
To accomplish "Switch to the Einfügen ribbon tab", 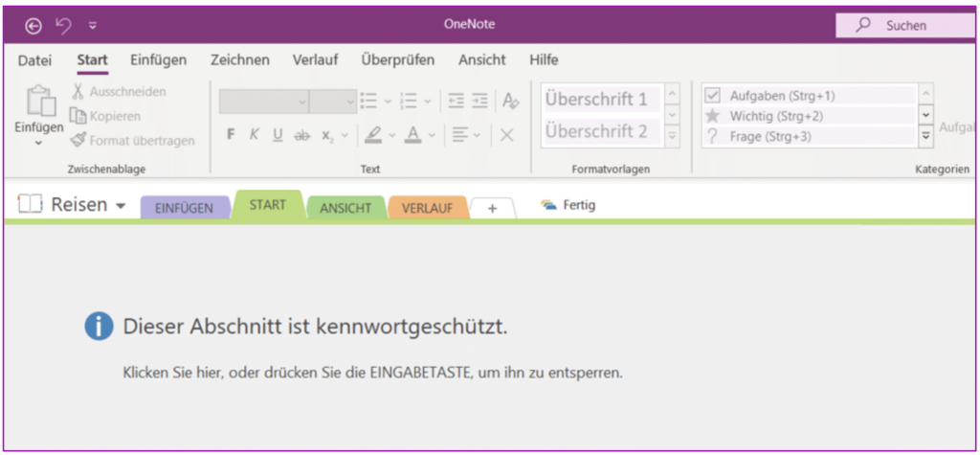I will point(158,60).
